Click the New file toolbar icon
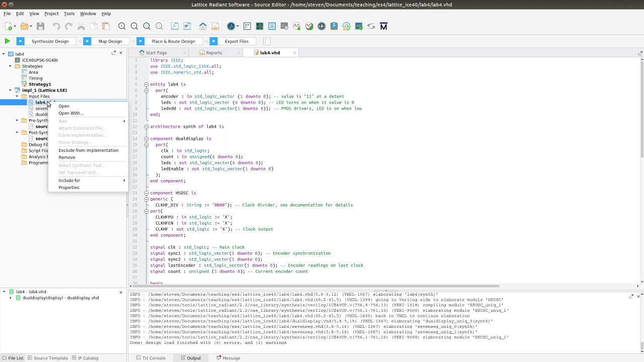 tap(9, 26)
